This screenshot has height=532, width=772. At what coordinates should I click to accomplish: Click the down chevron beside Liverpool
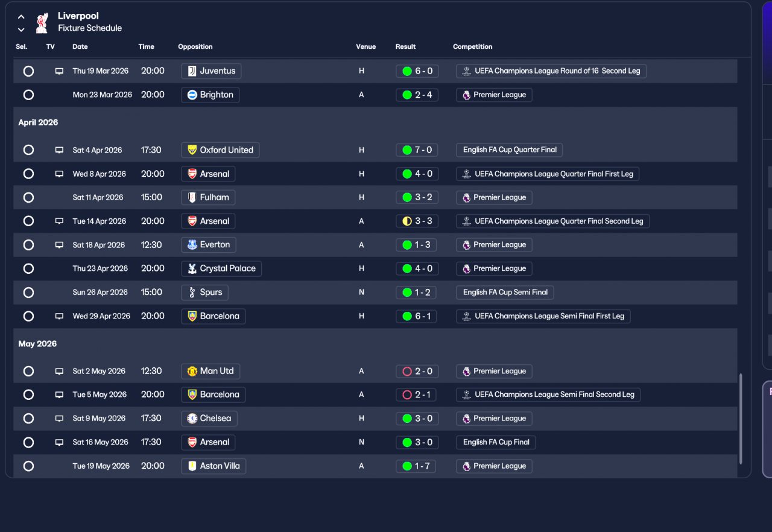tap(21, 30)
